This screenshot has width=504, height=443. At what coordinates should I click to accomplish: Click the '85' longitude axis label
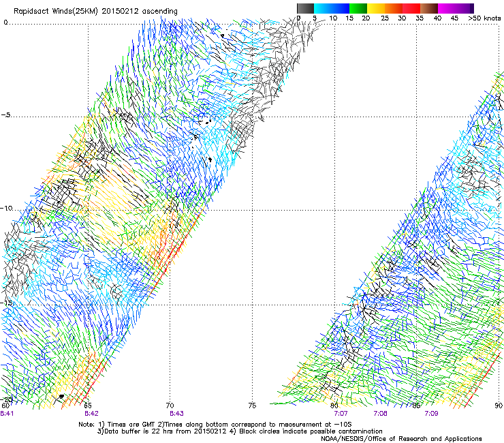[416, 406]
